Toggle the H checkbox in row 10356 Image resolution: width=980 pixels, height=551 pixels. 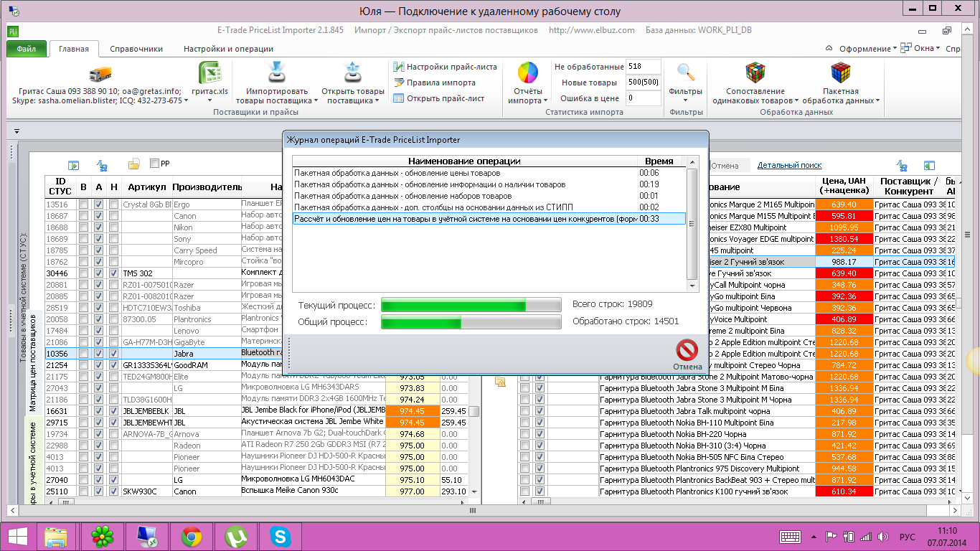[x=113, y=354]
